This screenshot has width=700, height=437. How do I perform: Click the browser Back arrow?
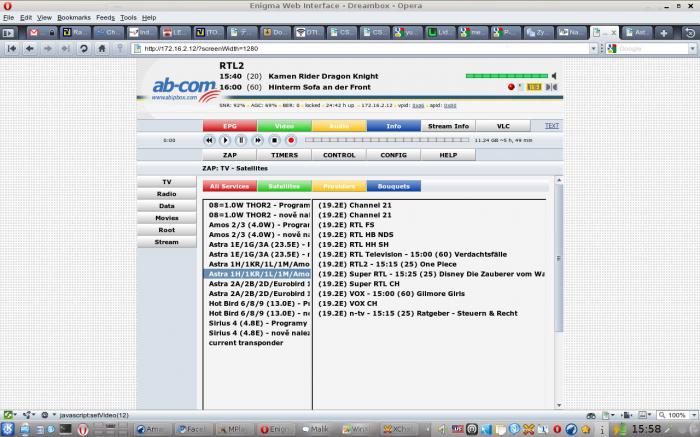click(29, 48)
